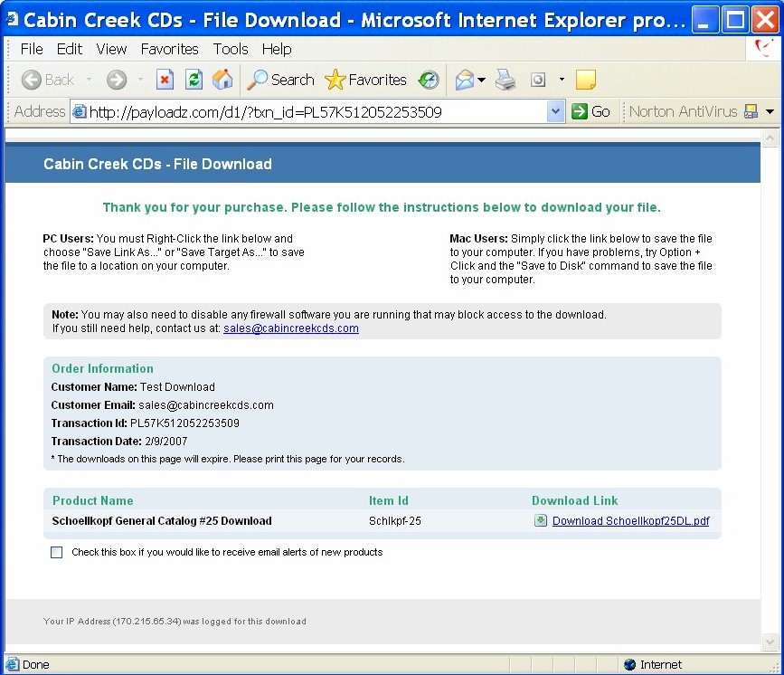
Task: Click the Item Id column header
Action: (x=389, y=501)
